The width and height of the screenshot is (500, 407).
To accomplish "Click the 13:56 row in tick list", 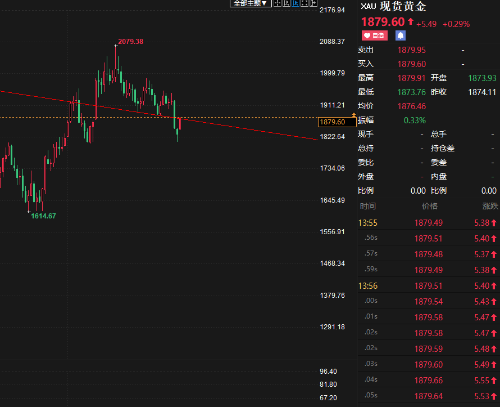I will [428, 286].
